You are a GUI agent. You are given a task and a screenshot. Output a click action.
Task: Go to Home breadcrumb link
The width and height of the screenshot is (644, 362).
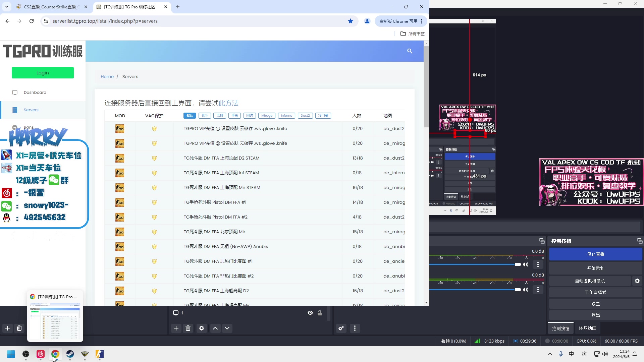[107, 76]
